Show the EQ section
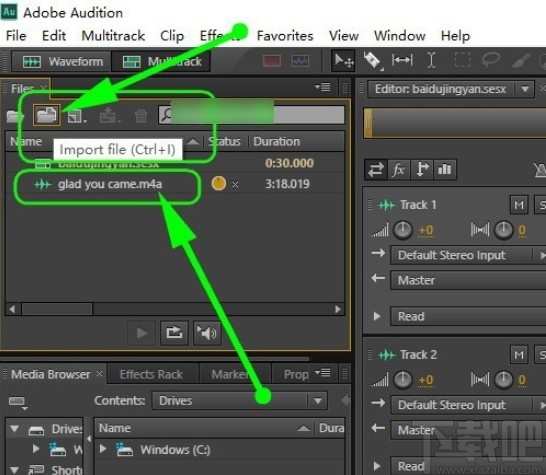Screen dimensions: 546x475 (445, 170)
